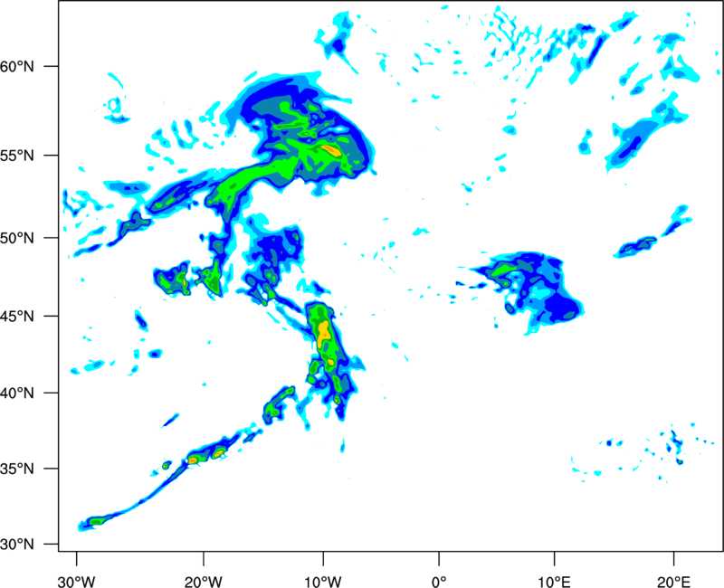Click the 20°E longitude label
This screenshot has height=588, width=724.
point(672,582)
